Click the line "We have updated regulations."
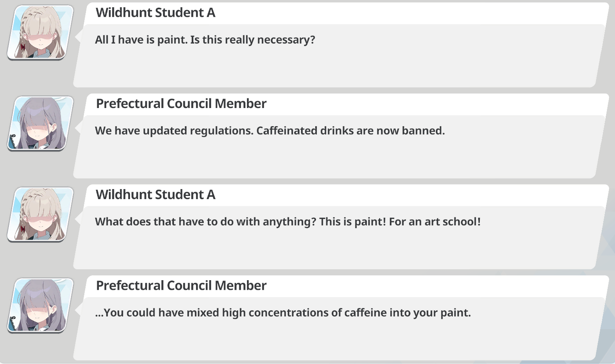This screenshot has height=364, width=615. coord(174,131)
